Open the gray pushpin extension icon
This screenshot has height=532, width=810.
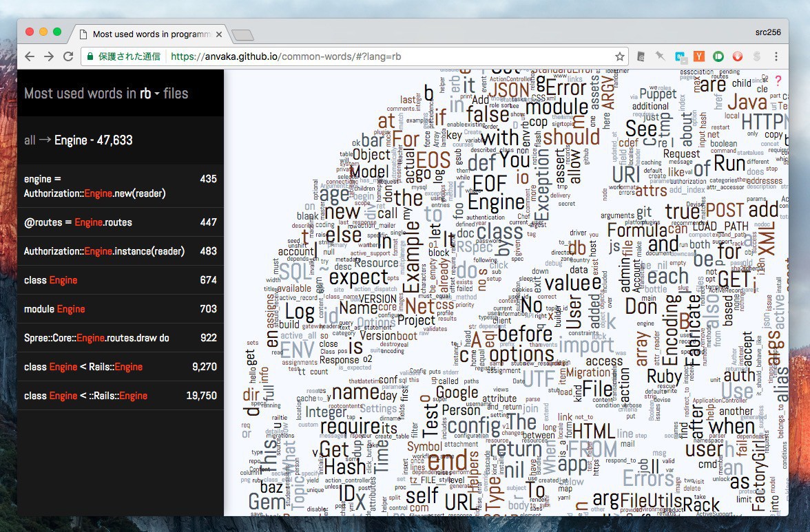click(x=660, y=56)
